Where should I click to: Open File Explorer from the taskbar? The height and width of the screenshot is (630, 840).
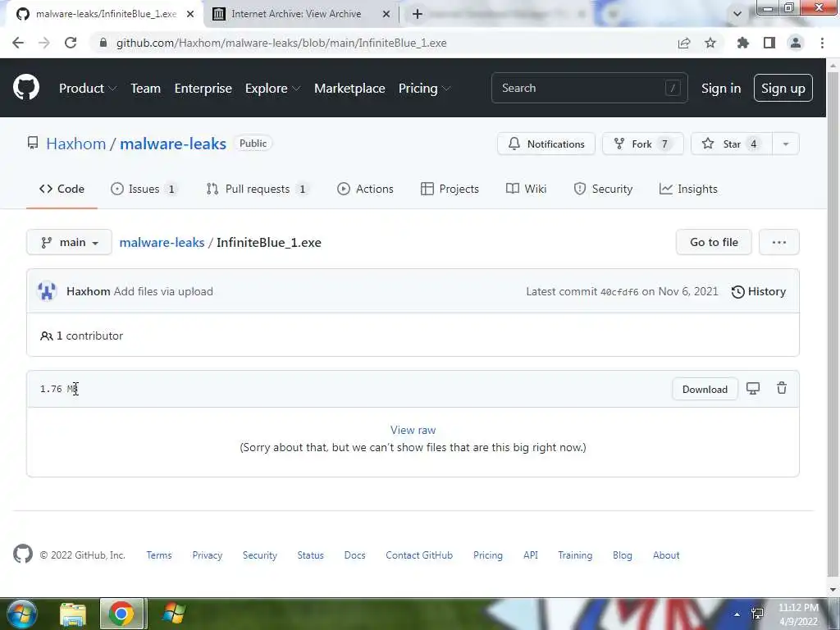tap(73, 614)
